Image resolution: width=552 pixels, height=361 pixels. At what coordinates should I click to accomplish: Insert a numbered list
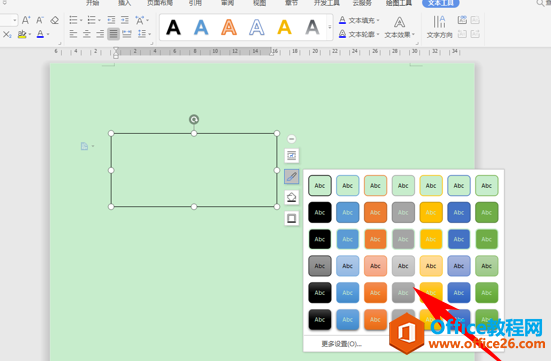coord(92,20)
